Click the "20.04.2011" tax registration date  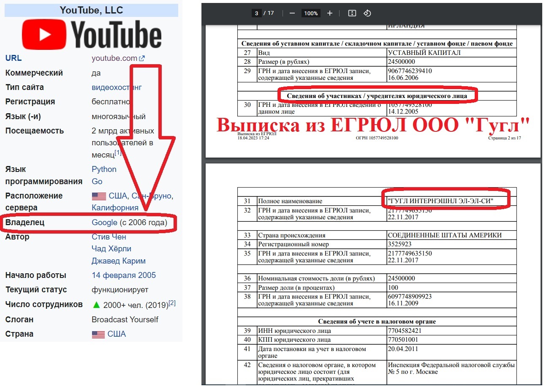pos(403,349)
